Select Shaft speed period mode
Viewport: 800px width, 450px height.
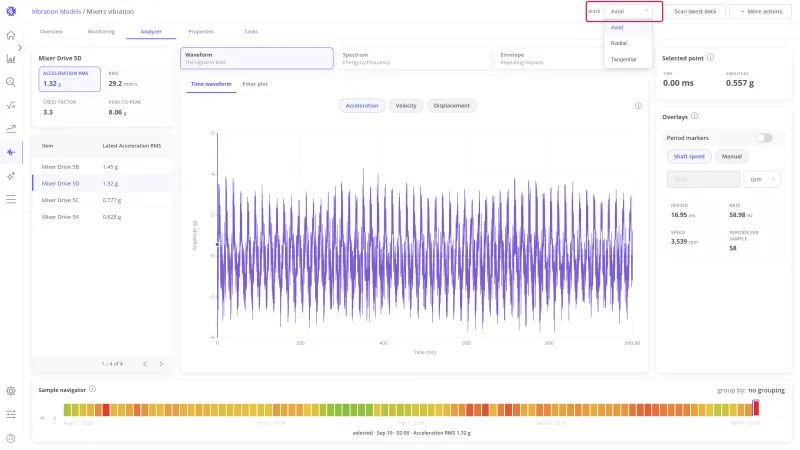(x=689, y=156)
